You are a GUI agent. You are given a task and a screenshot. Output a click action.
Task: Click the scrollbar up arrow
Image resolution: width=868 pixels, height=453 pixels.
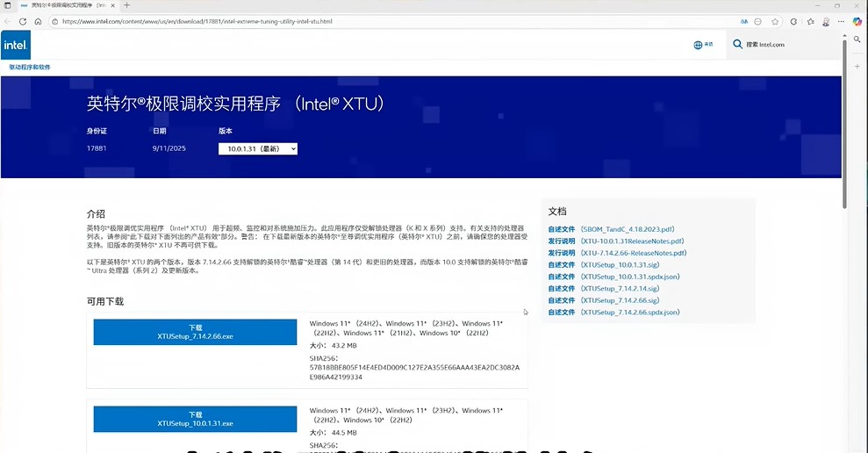844,35
